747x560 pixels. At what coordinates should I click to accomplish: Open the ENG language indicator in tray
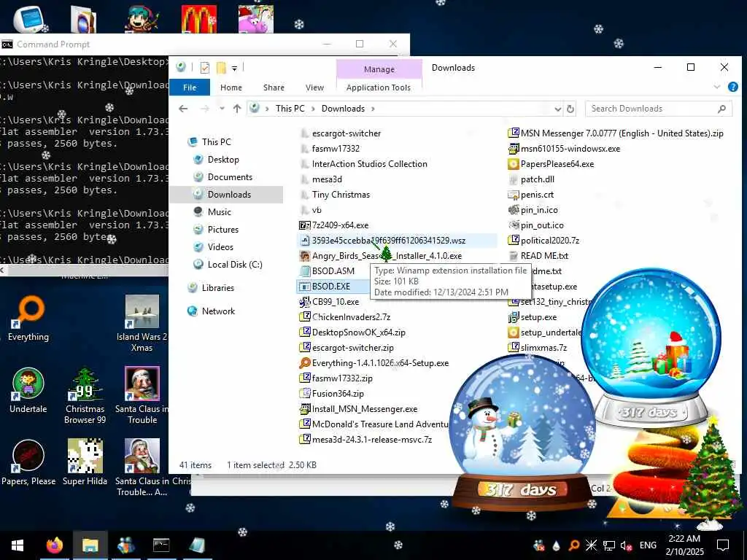pyautogui.click(x=648, y=545)
